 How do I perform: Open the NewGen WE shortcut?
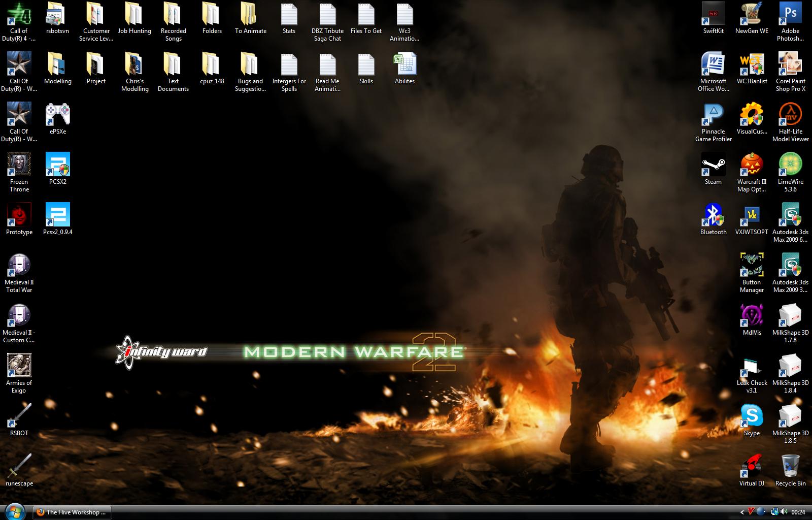(x=752, y=19)
